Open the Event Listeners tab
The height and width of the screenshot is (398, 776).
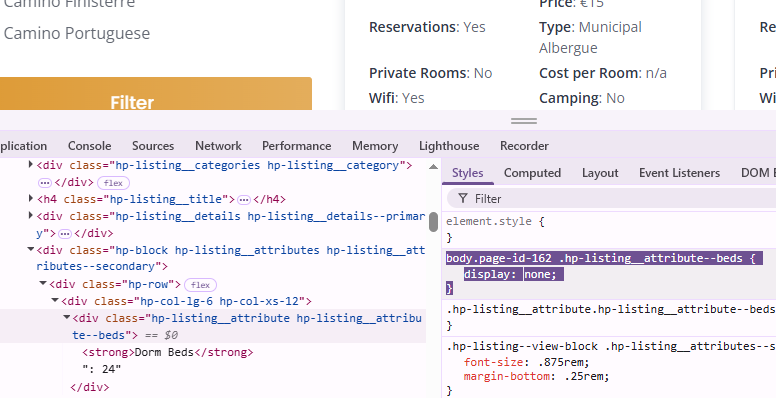[x=679, y=173]
